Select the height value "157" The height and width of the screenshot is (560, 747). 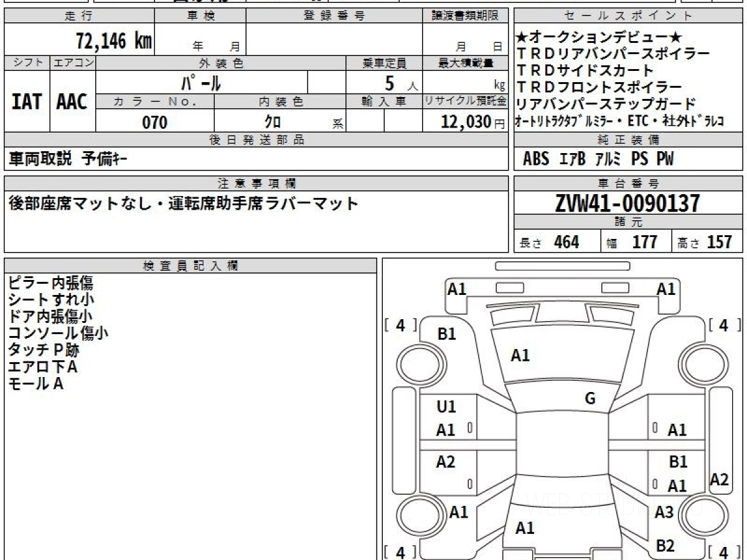click(x=720, y=242)
